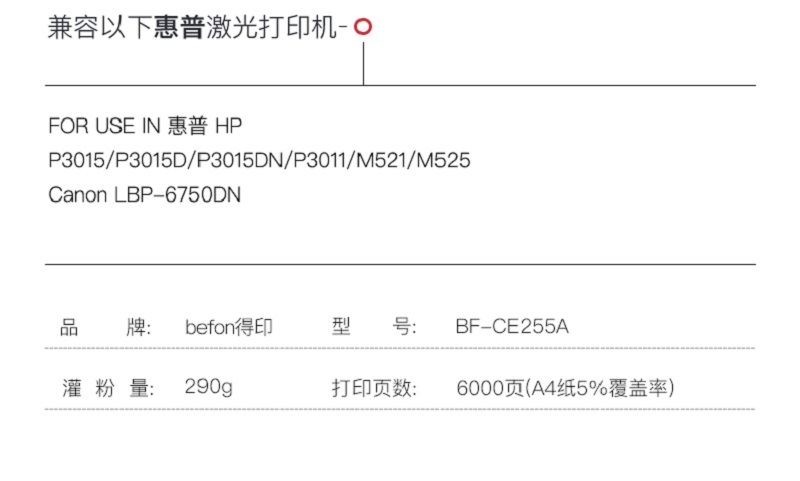Screen dimensions: 800x481
Task: Click the BF-CE255A model number
Action: coord(512,326)
